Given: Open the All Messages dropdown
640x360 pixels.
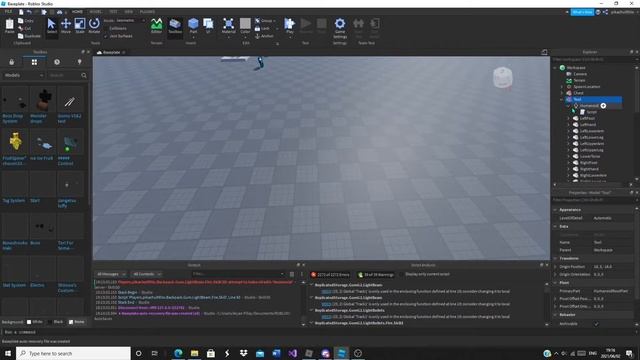Looking at the screenshot, I should pos(111,274).
